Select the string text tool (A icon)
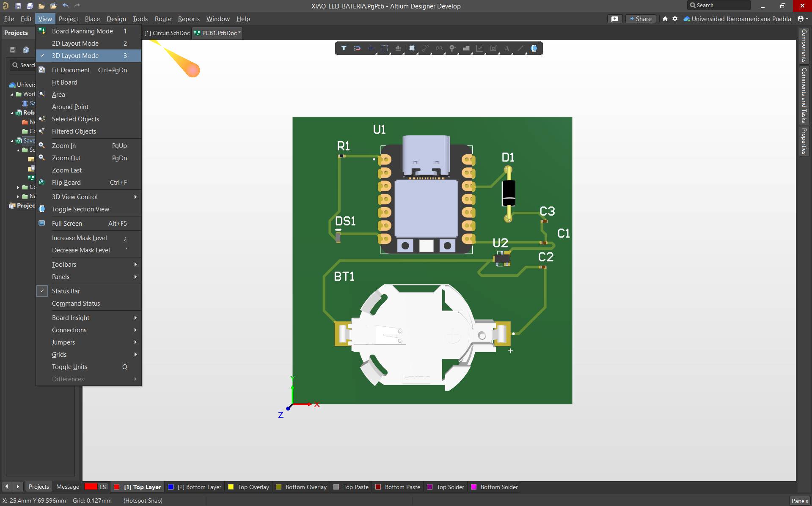The image size is (812, 506). click(x=507, y=48)
